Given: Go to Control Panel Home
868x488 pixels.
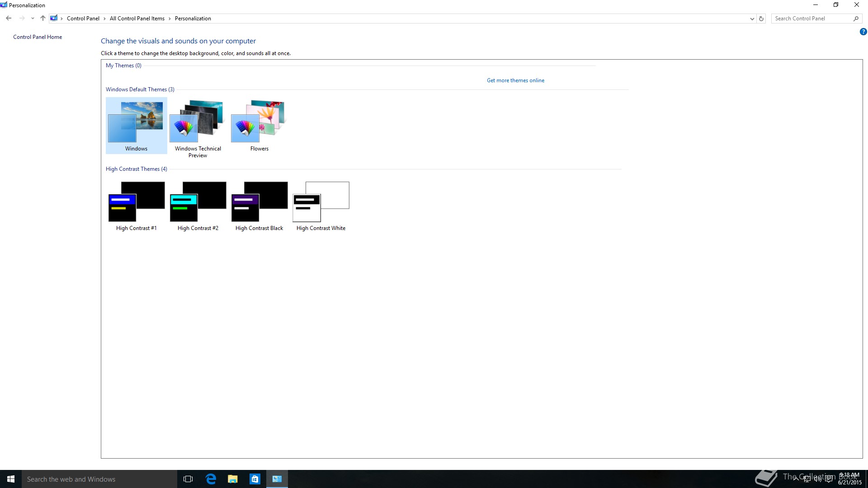Looking at the screenshot, I should click(x=38, y=37).
